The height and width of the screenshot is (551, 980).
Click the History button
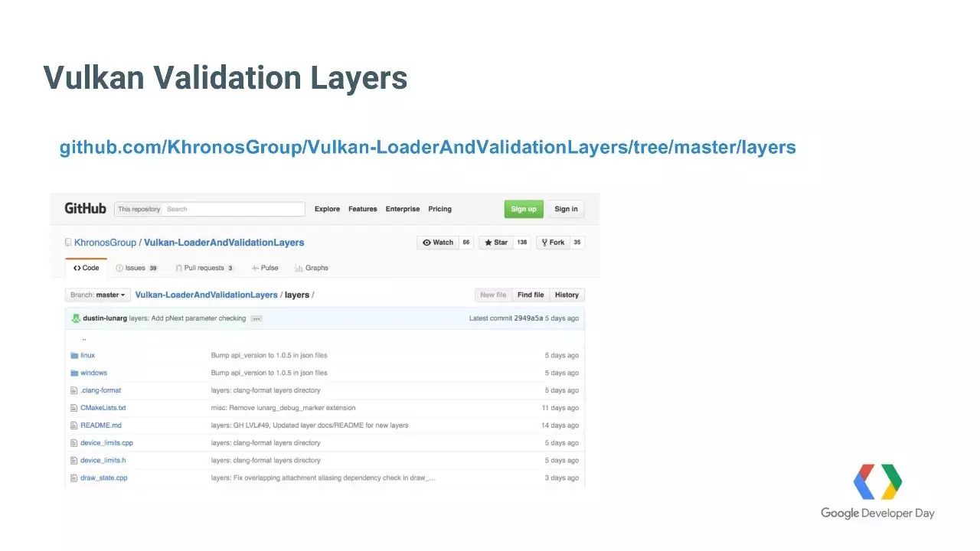[x=567, y=295]
